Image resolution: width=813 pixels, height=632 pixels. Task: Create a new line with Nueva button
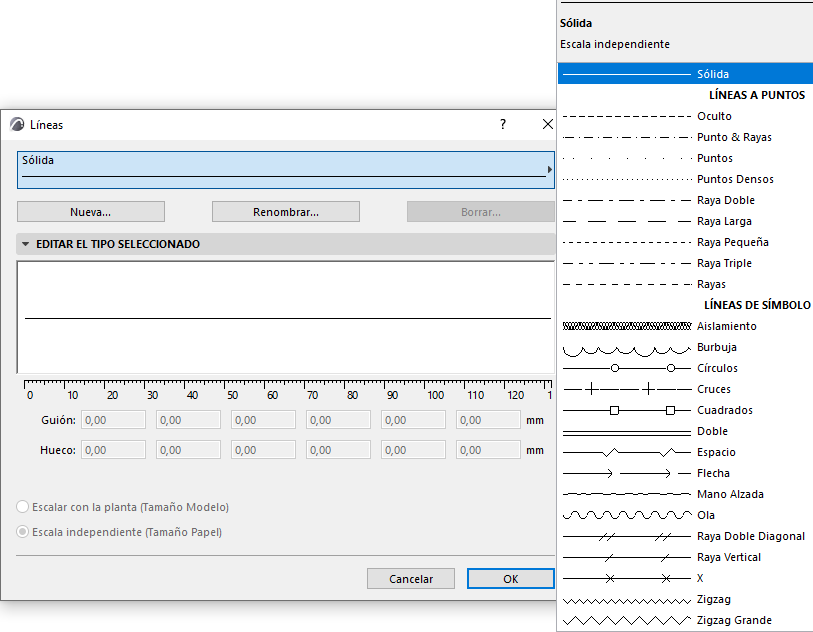point(90,211)
